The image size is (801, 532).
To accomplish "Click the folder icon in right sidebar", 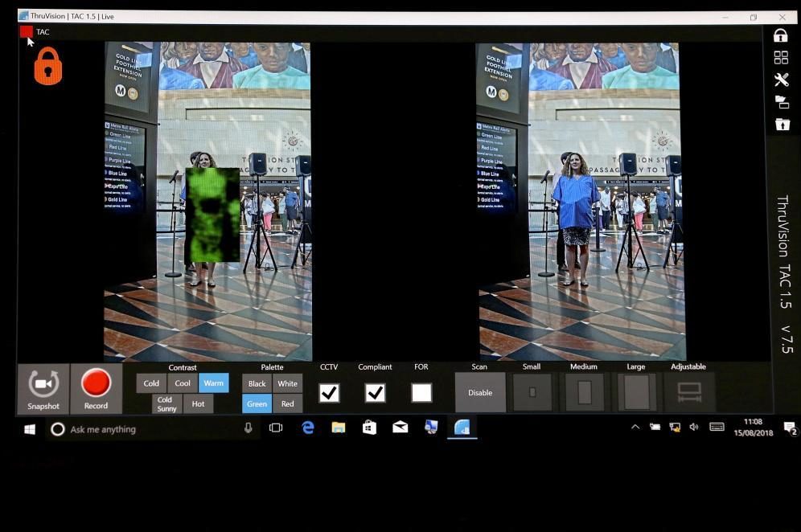I will (782, 102).
